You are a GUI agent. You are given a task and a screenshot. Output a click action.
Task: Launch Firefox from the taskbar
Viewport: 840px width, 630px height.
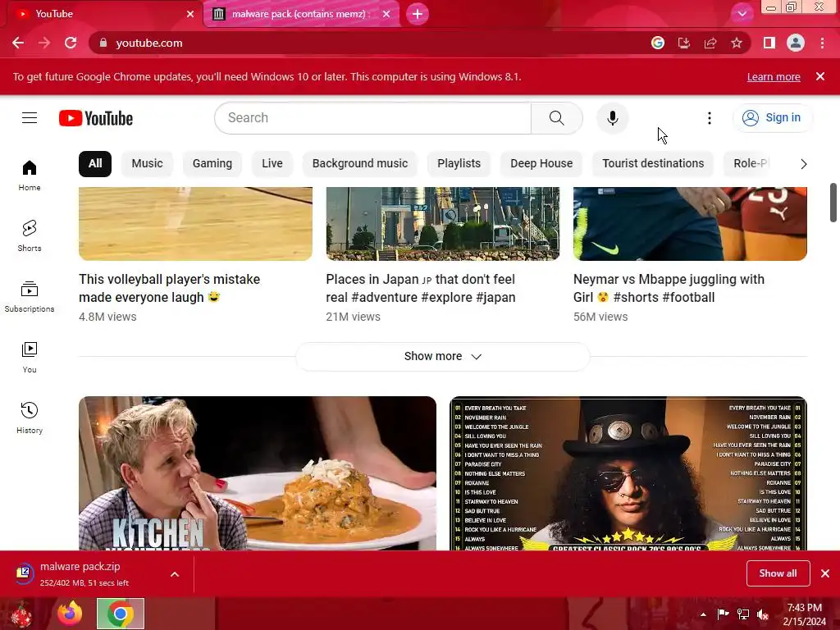[x=71, y=614]
